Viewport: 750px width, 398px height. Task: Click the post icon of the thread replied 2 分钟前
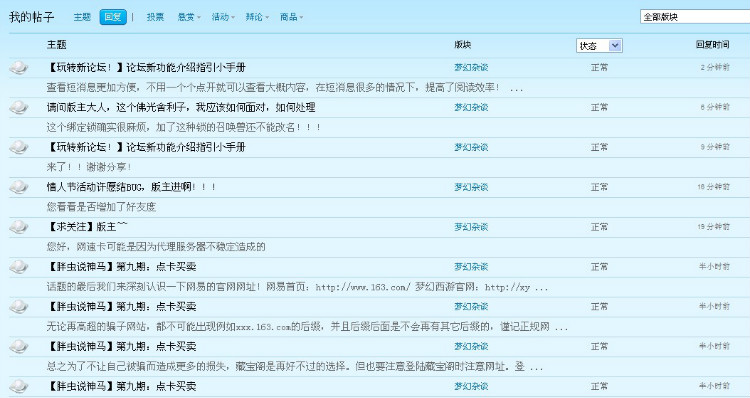click(19, 67)
